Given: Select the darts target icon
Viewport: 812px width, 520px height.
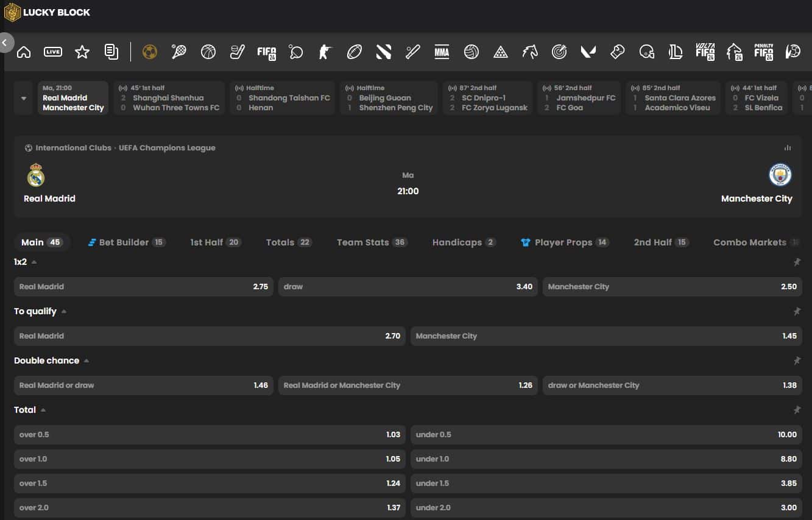Looking at the screenshot, I should (559, 52).
